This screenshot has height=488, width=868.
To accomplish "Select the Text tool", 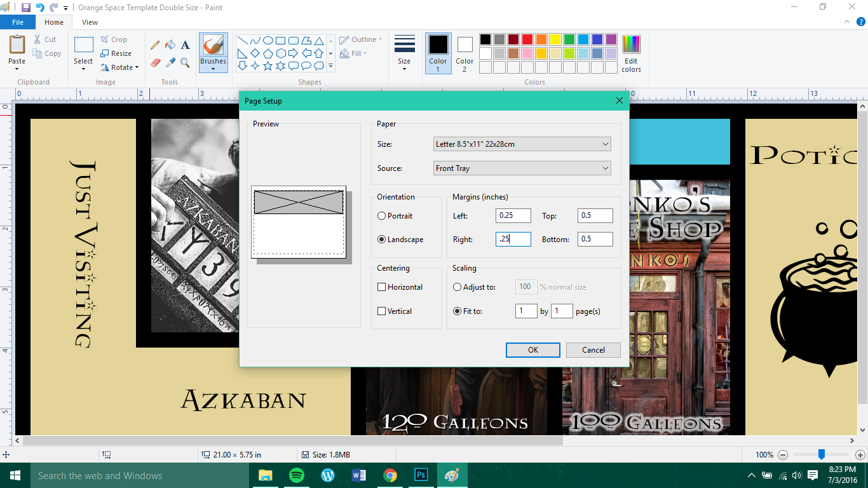I will [x=185, y=45].
